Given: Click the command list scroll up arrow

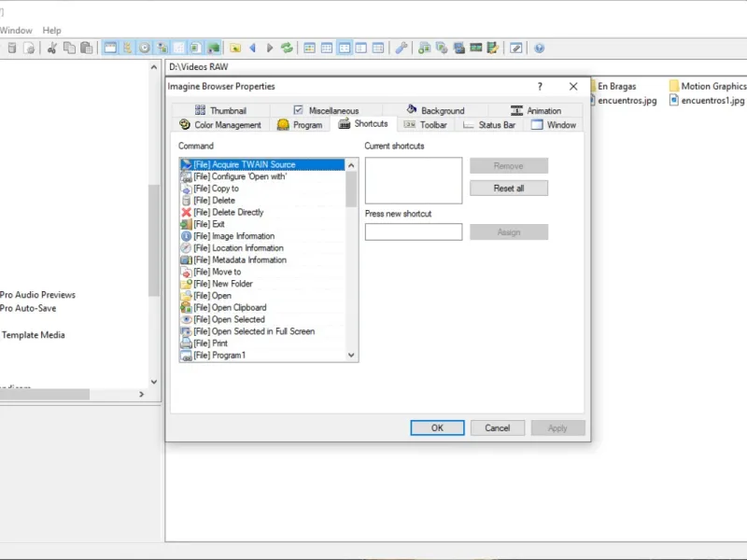Looking at the screenshot, I should tap(351, 165).
